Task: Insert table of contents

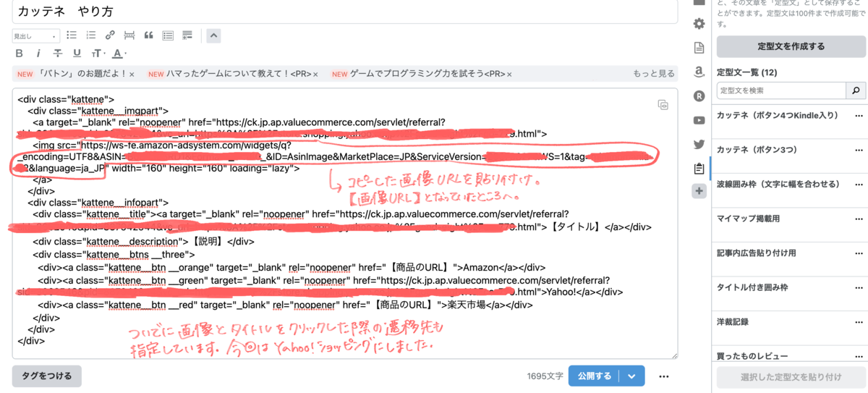Action: coord(168,35)
